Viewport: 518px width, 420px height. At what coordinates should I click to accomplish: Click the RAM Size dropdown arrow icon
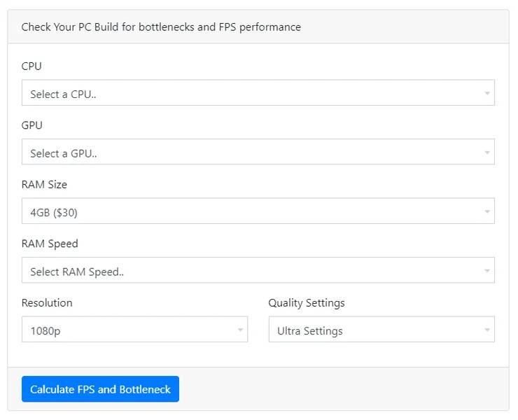tap(487, 212)
